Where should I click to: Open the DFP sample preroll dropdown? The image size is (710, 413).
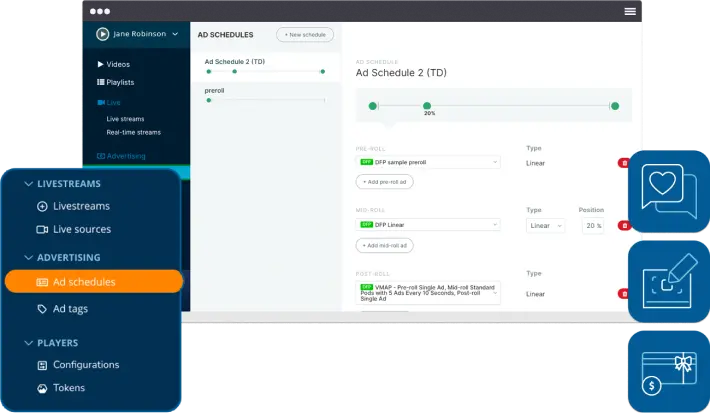tap(428, 162)
